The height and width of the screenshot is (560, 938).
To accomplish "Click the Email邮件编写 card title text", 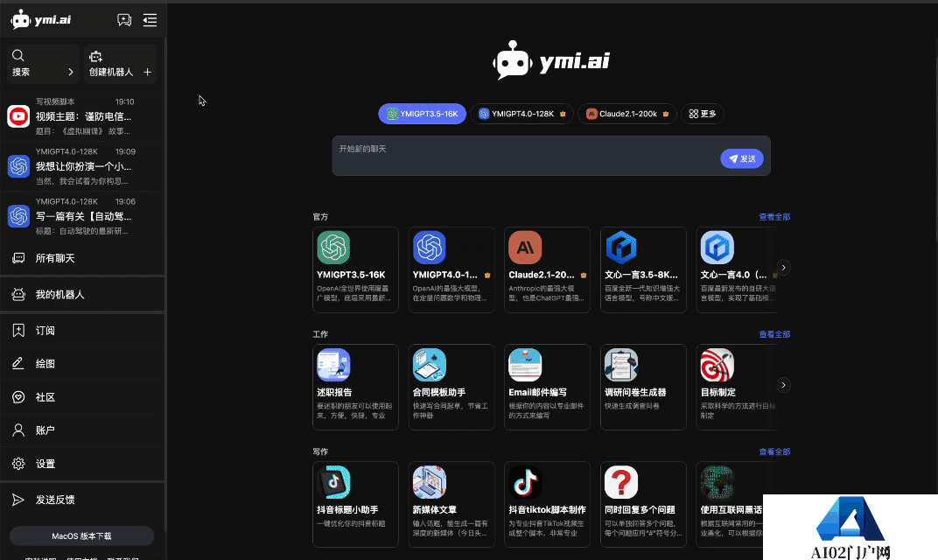I will tap(538, 393).
